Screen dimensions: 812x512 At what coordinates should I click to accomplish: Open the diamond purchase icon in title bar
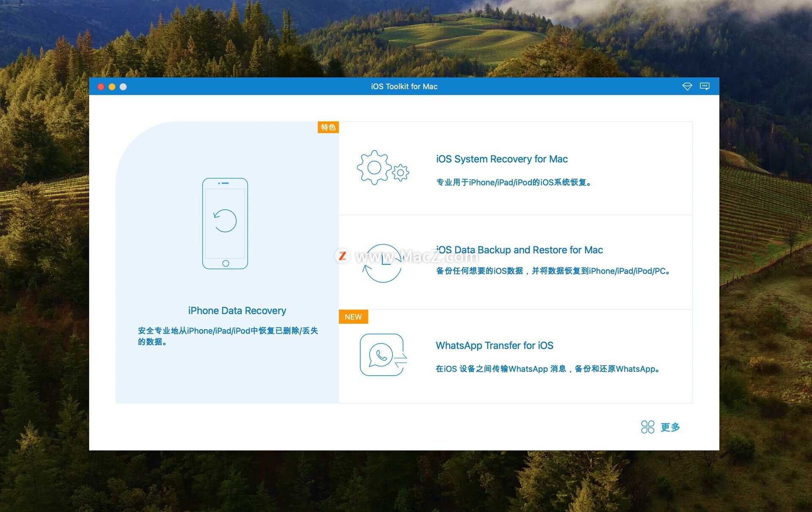coord(687,86)
